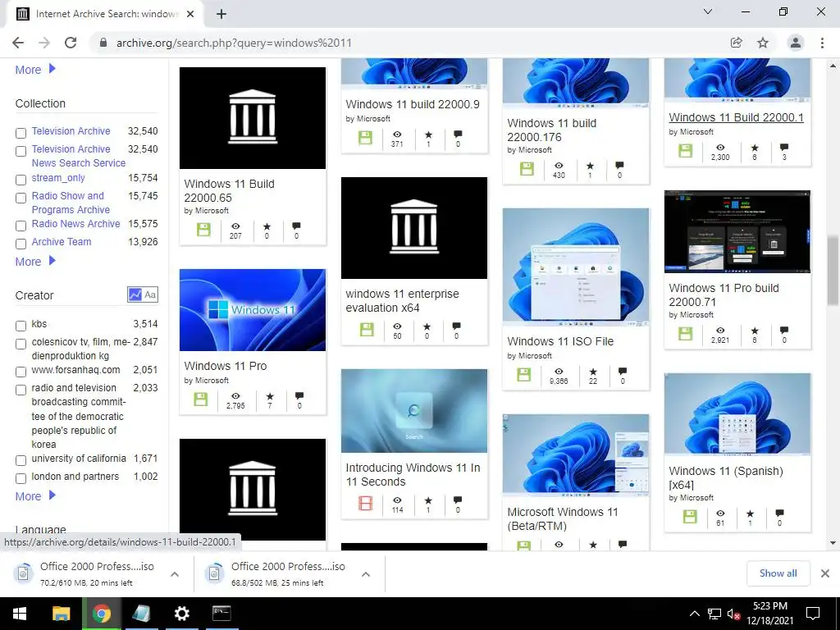Close the downloads bar

point(825,573)
